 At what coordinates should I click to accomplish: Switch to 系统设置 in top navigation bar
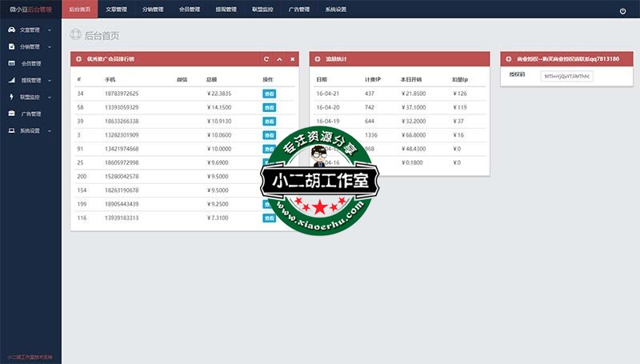point(336,10)
